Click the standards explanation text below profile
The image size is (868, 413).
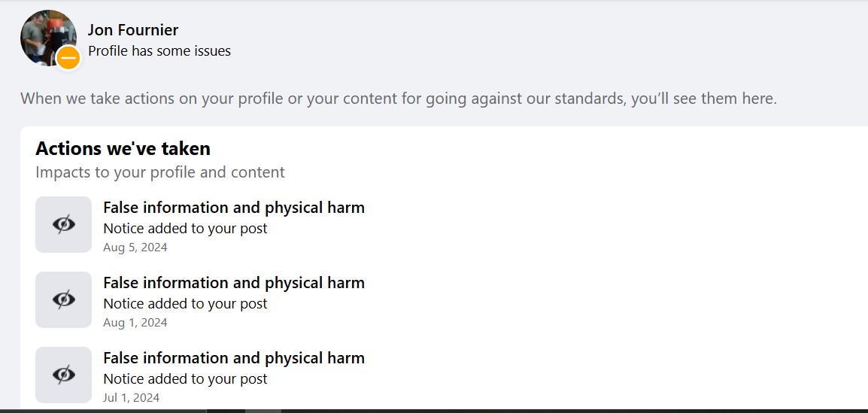tap(398, 99)
